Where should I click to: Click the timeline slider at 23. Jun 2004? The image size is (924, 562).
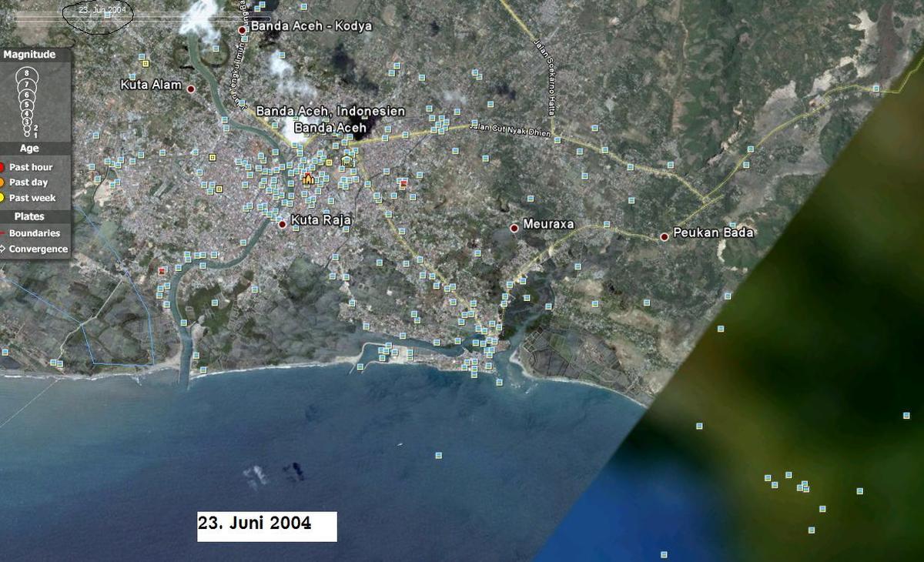(97, 10)
